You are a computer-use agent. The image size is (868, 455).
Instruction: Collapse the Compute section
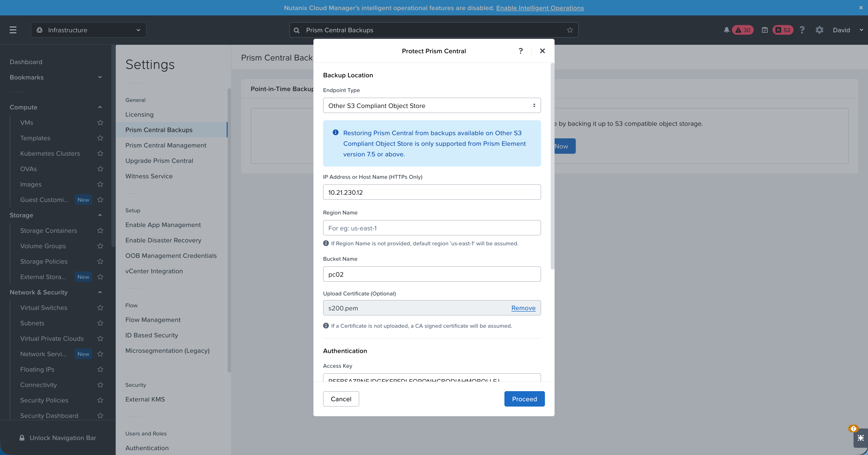pos(100,107)
